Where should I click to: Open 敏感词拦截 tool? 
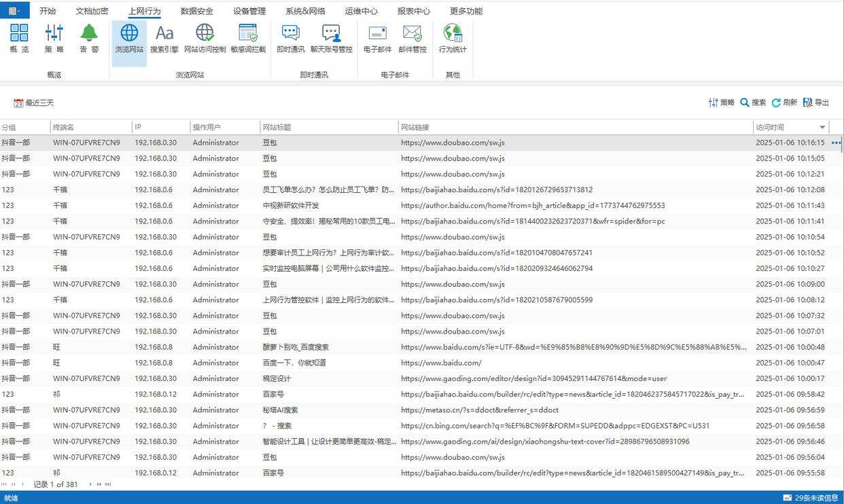coord(248,39)
